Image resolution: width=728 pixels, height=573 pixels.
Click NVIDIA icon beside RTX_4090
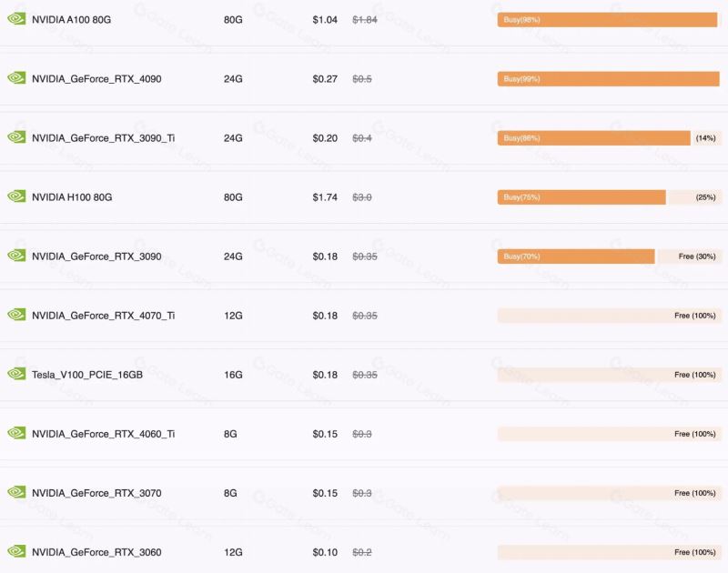(16, 78)
